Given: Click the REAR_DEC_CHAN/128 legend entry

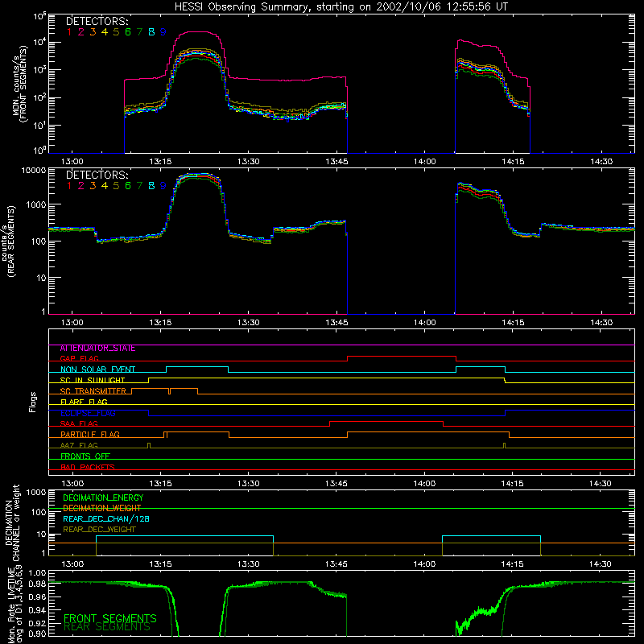Looking at the screenshot, I should click(x=106, y=519).
